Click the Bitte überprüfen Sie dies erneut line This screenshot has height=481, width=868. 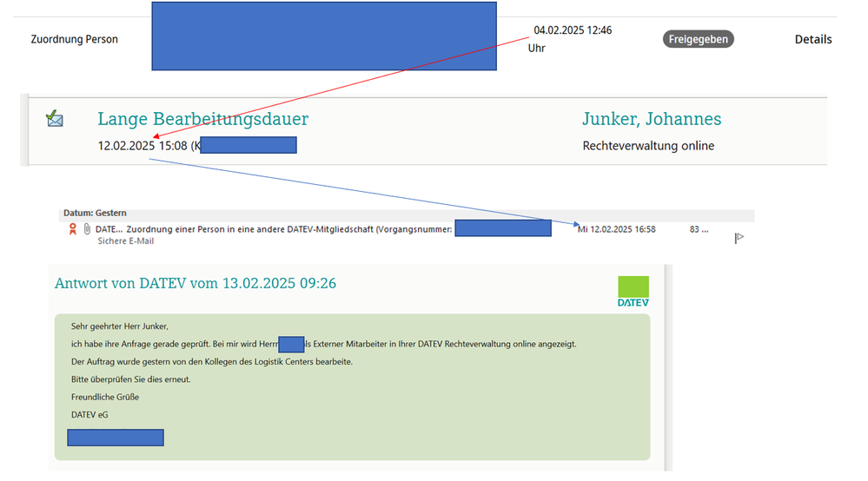[x=130, y=379]
